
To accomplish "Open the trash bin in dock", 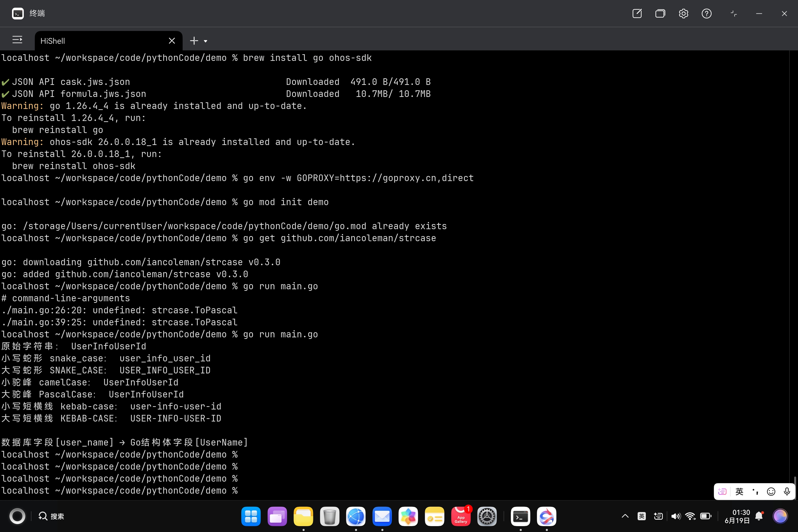I will coord(329,516).
